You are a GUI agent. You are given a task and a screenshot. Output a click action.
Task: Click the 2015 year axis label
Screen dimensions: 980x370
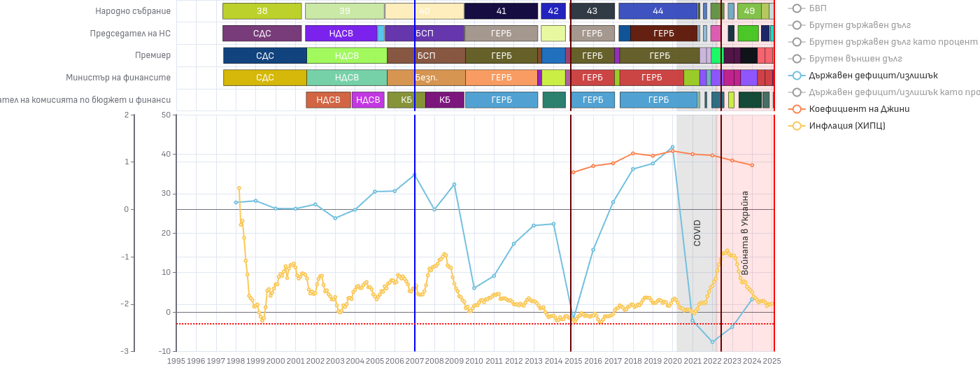(x=573, y=361)
